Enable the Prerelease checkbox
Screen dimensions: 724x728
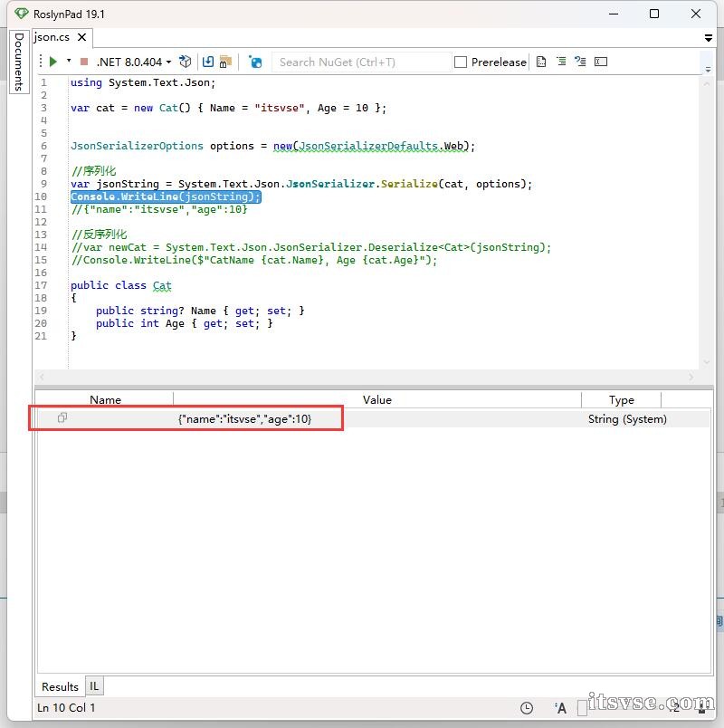click(461, 62)
